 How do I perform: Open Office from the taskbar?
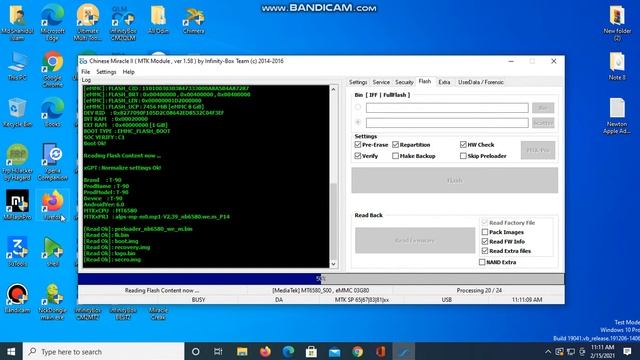pyautogui.click(x=380, y=351)
